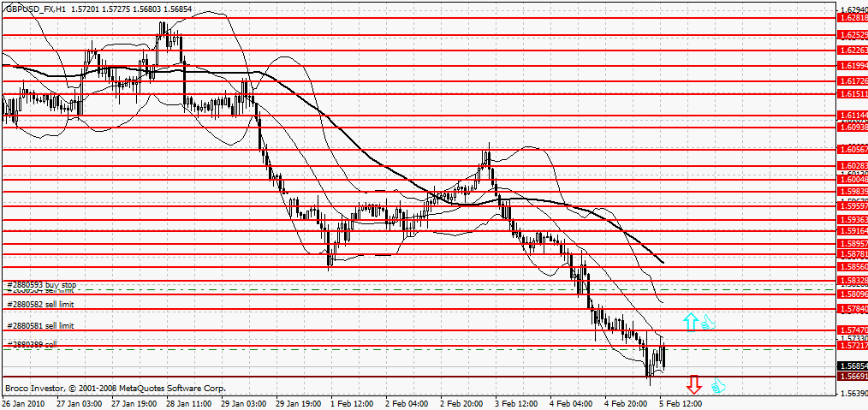Click the 1.62529 price level label
The height and width of the screenshot is (410, 868).
pyautogui.click(x=853, y=35)
